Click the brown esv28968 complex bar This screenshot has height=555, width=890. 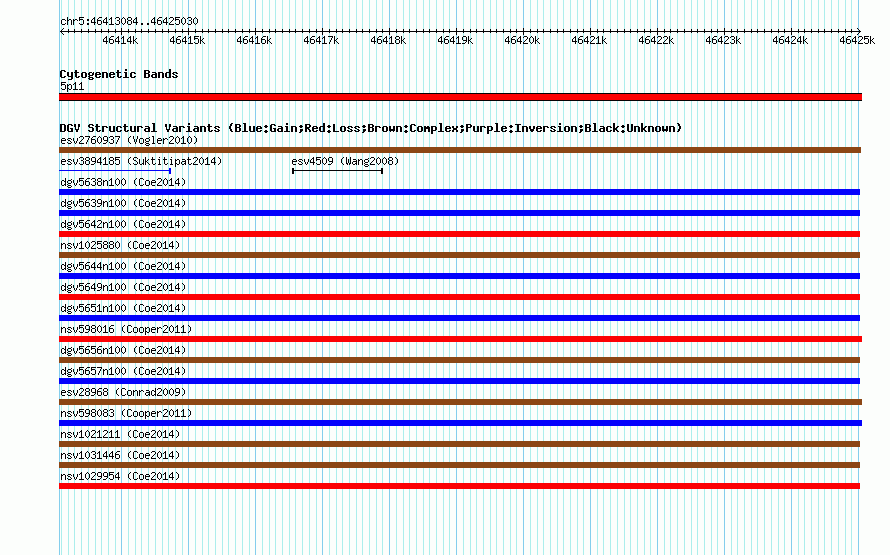tap(460, 402)
